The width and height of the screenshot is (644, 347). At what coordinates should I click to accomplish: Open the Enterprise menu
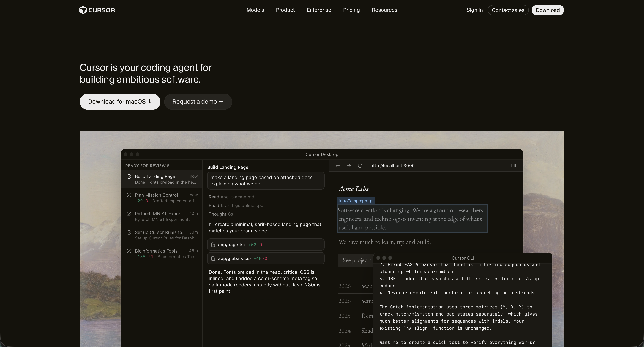click(x=319, y=10)
